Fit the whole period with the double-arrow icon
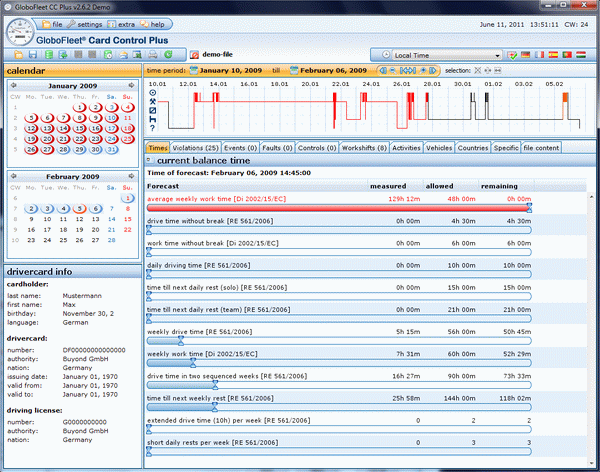 point(408,70)
